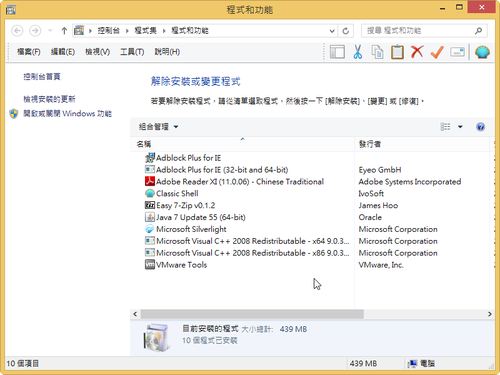Click the refresh button in address bar
The height and width of the screenshot is (375, 500).
pyautogui.click(x=346, y=31)
